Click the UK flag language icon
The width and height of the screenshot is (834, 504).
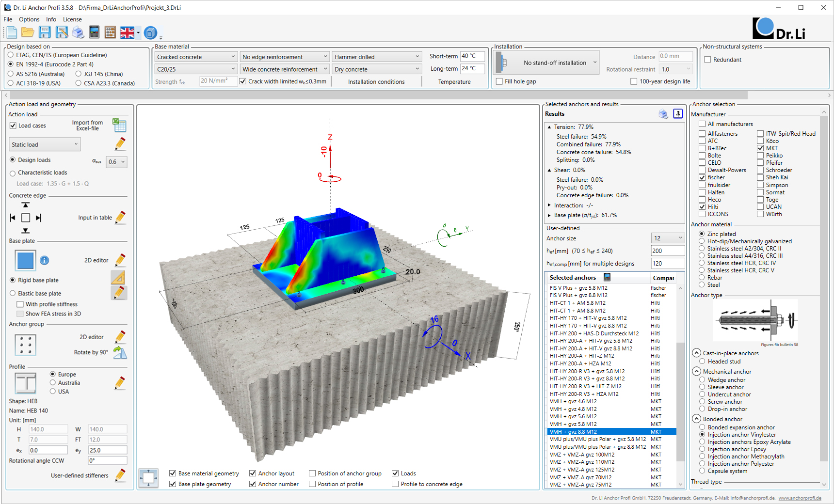(127, 32)
